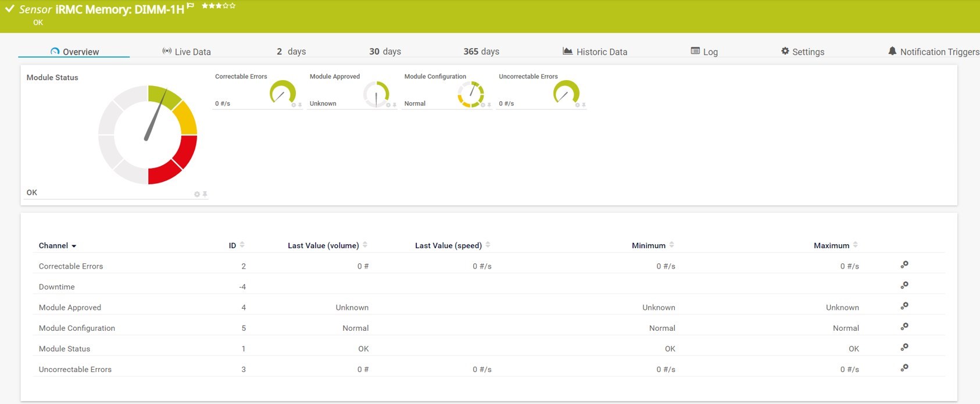The width and height of the screenshot is (980, 404).
Task: Open settings gear for Downtime channel row
Action: point(904,285)
